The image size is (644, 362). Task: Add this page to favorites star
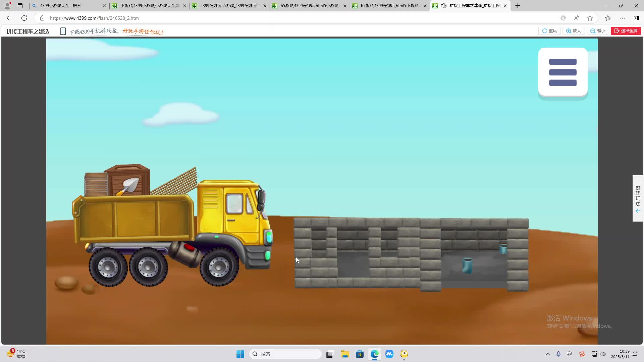pyautogui.click(x=590, y=18)
